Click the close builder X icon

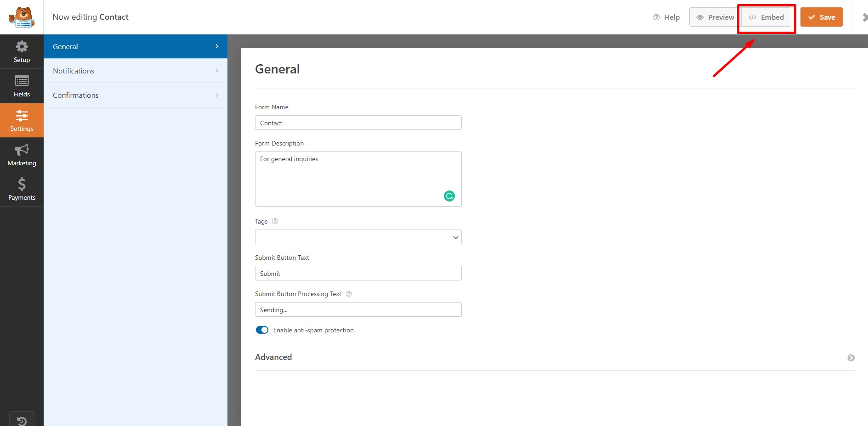pyautogui.click(x=864, y=17)
